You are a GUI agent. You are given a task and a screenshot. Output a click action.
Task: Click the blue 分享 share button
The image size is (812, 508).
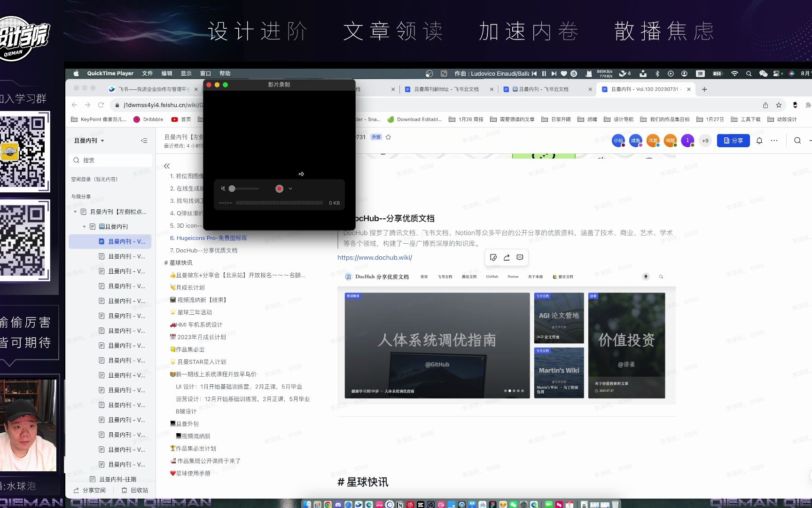tap(733, 141)
